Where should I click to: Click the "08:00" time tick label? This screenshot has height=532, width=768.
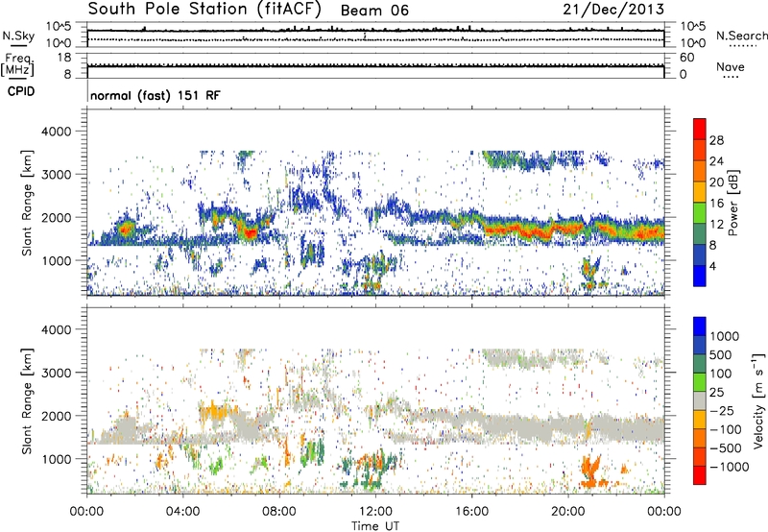click(279, 512)
